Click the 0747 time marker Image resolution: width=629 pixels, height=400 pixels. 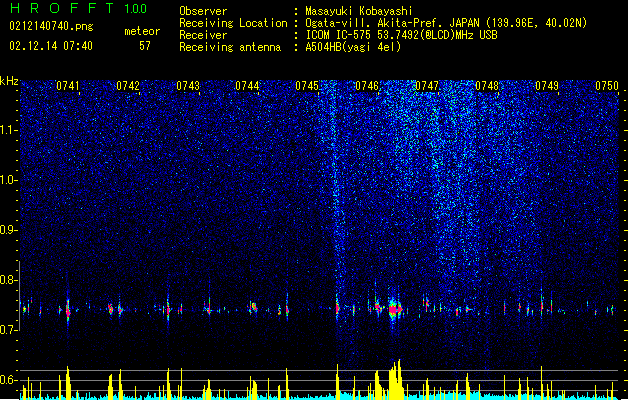point(427,86)
